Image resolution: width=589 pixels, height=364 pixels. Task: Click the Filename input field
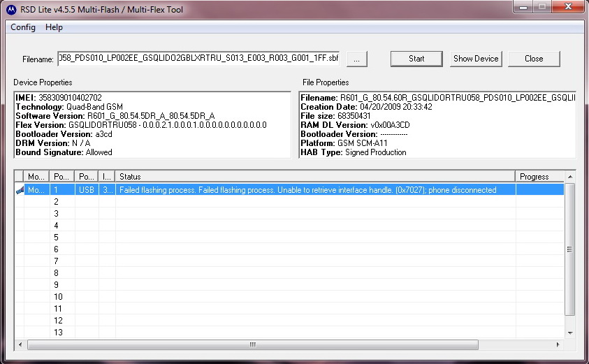[x=198, y=59]
